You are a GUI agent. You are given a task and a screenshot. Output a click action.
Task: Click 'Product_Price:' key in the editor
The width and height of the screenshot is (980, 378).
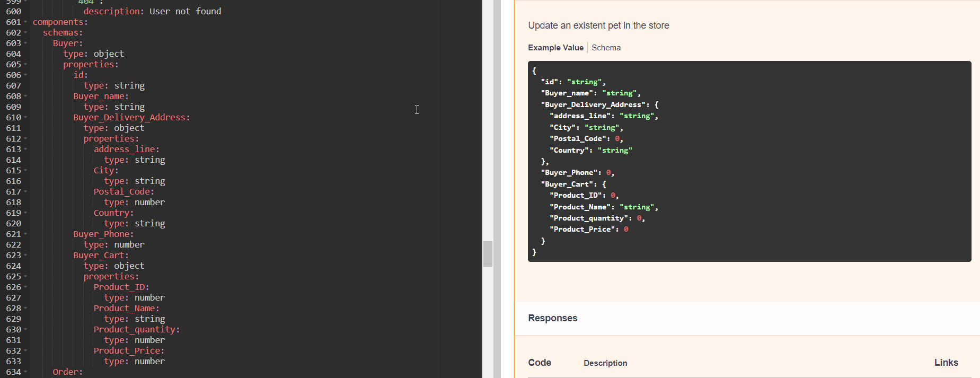pyautogui.click(x=129, y=351)
